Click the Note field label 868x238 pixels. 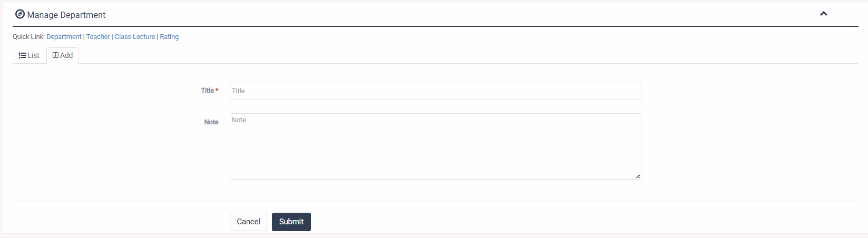pyautogui.click(x=211, y=122)
